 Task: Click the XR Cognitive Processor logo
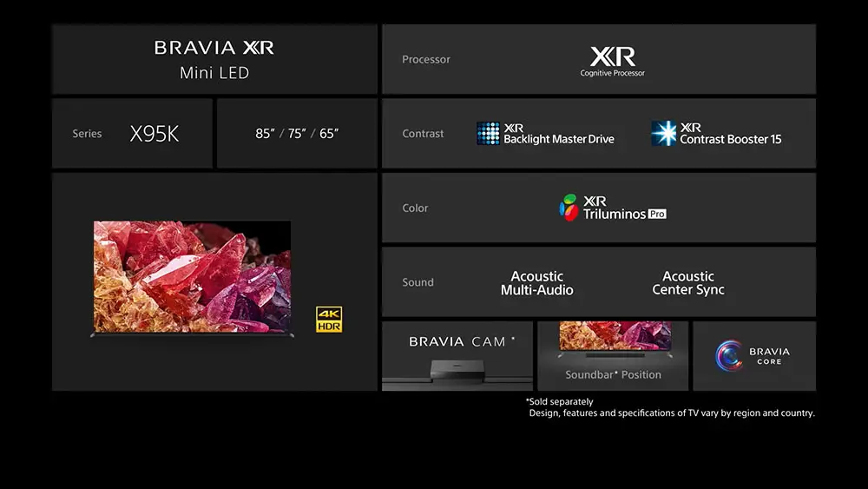[612, 61]
